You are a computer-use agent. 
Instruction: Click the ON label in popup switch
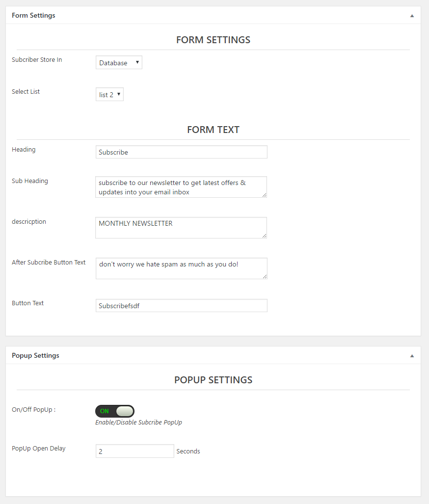105,411
